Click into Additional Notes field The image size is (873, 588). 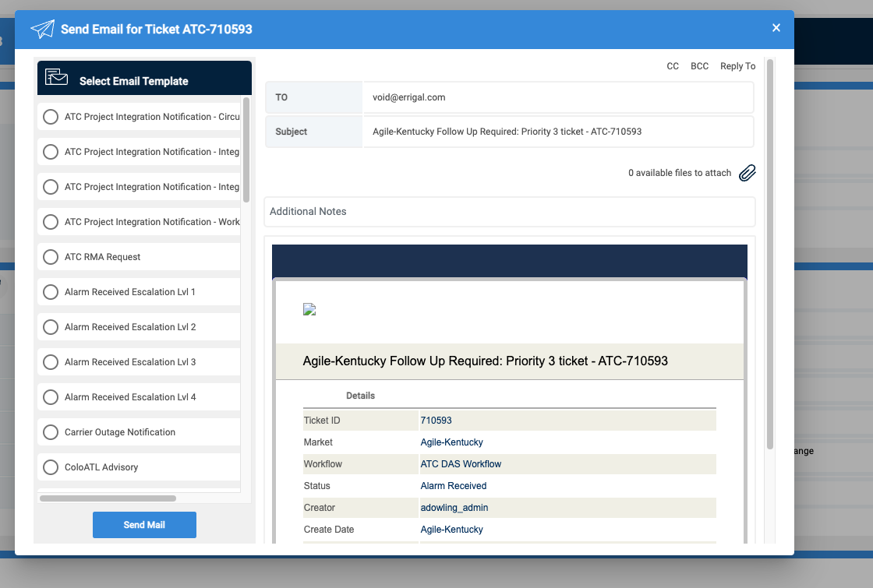pos(509,212)
